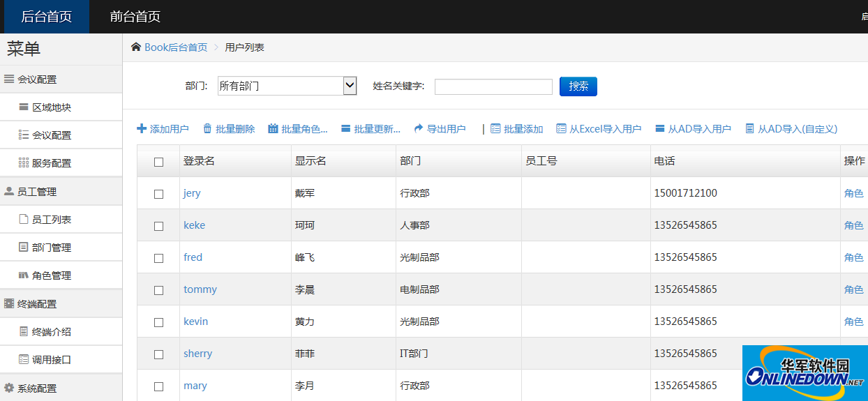Click the 从Excel导入用户 icon
This screenshot has width=868, height=401.
pyautogui.click(x=561, y=129)
